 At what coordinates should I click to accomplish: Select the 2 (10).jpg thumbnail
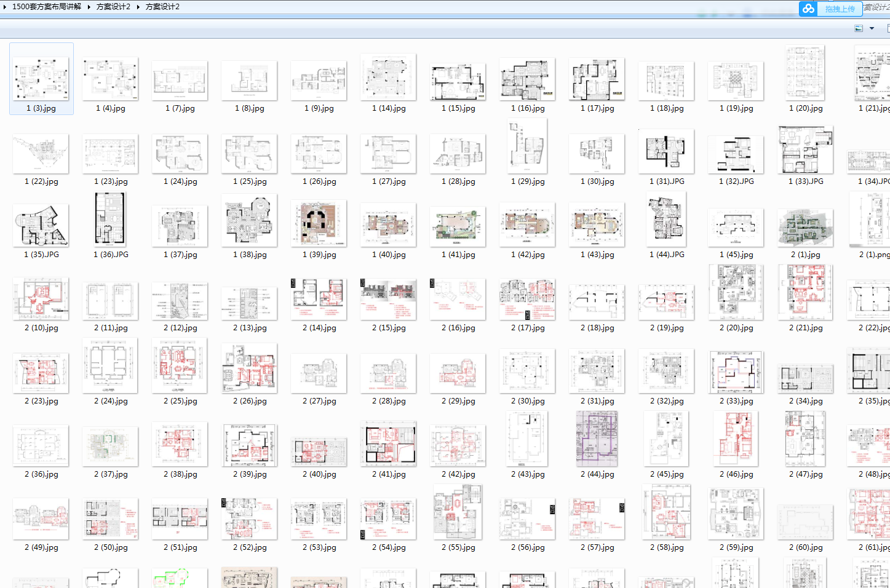pos(41,298)
